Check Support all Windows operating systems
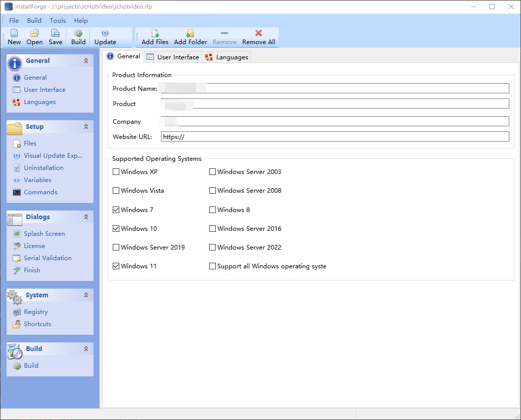This screenshot has height=420, width=521. [x=212, y=266]
